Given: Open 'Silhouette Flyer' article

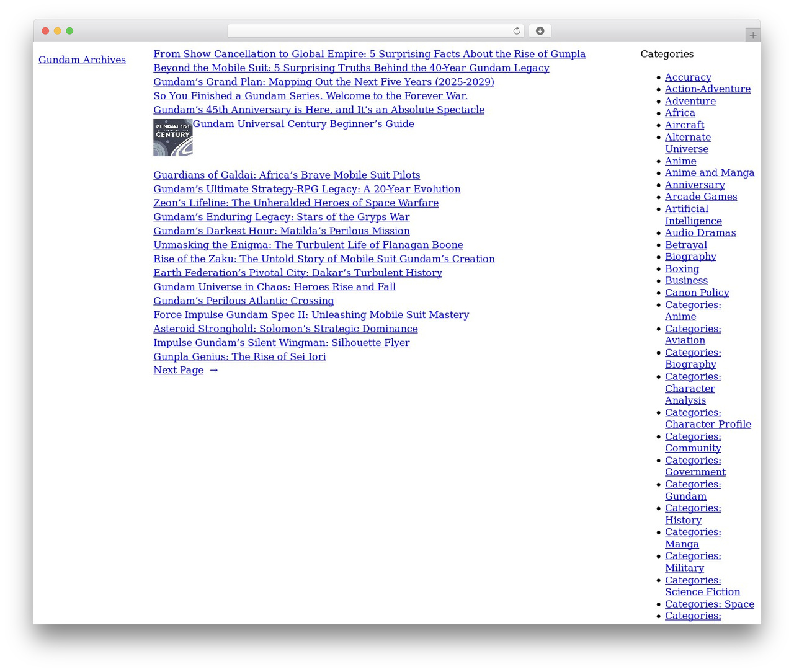Looking at the screenshot, I should pos(282,343).
